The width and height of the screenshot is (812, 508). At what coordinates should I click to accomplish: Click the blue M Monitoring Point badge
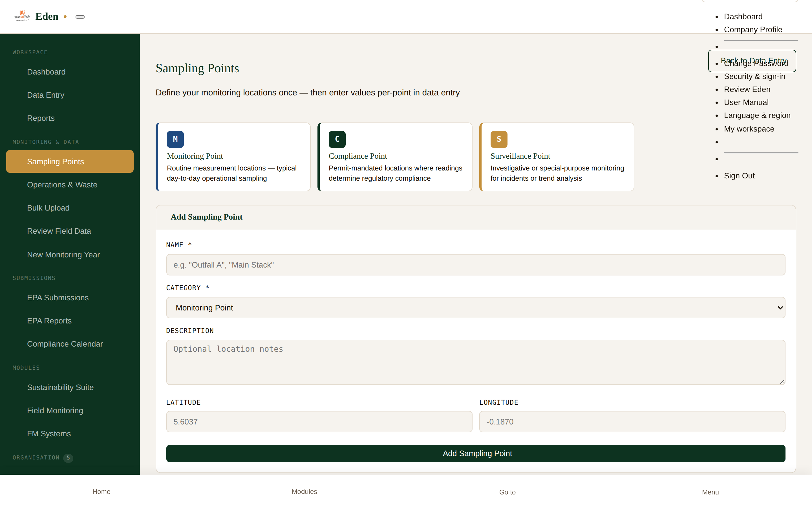(175, 139)
